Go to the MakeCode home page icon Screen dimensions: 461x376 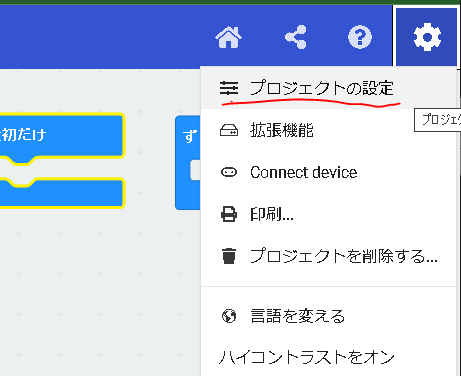point(229,37)
